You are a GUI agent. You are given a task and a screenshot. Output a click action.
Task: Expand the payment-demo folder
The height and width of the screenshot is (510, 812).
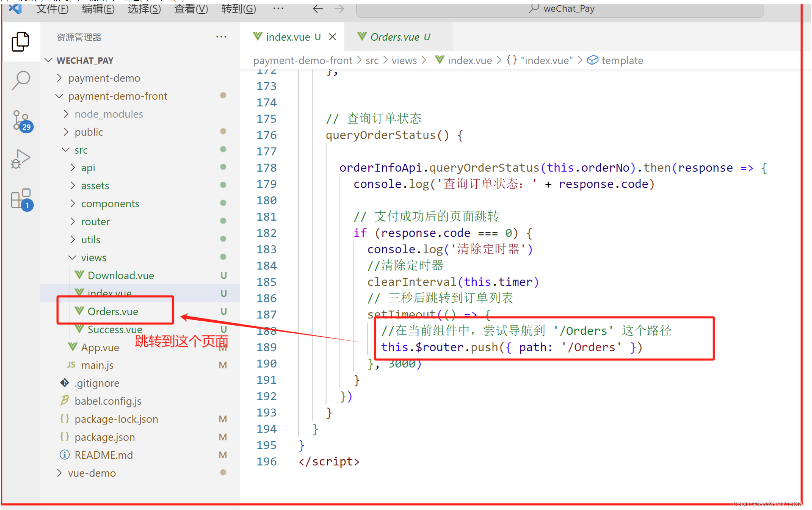(x=59, y=78)
